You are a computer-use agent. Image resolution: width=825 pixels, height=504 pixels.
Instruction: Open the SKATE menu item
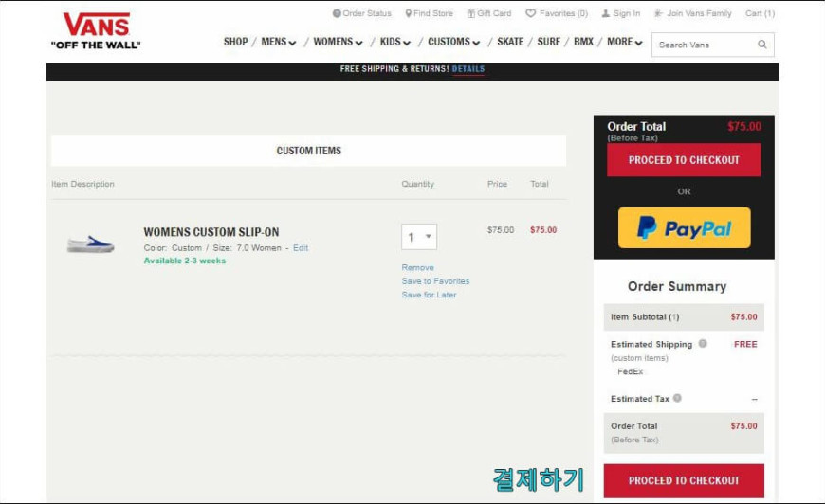pos(510,42)
